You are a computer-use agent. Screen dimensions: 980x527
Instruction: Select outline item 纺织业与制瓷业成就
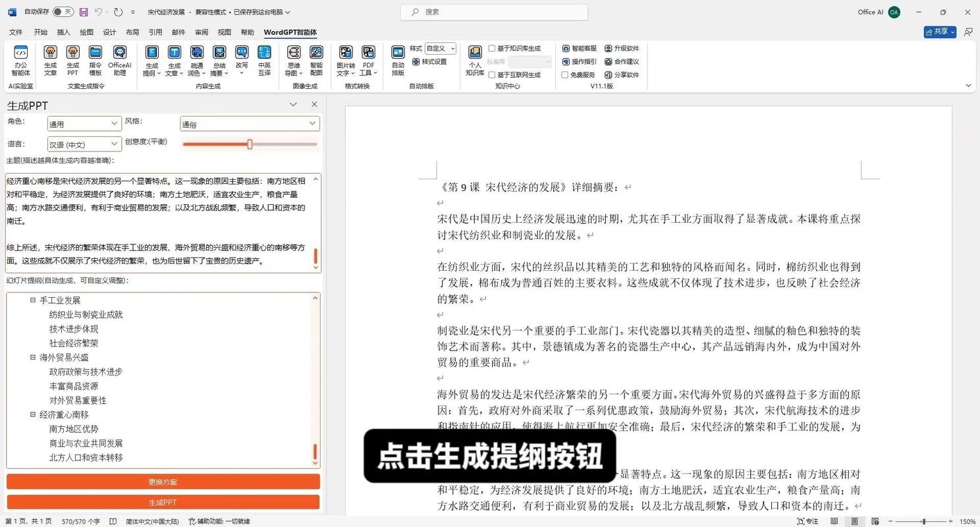coord(86,315)
